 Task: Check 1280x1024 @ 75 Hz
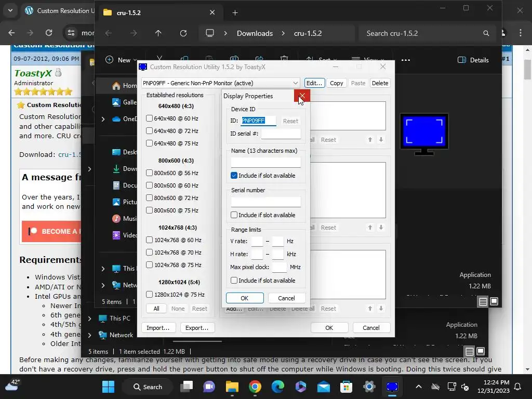(149, 295)
